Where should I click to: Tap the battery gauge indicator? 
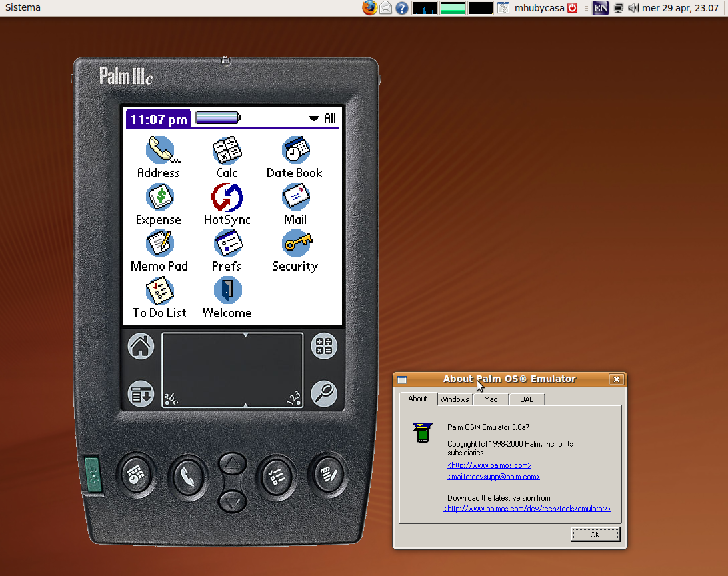[218, 117]
